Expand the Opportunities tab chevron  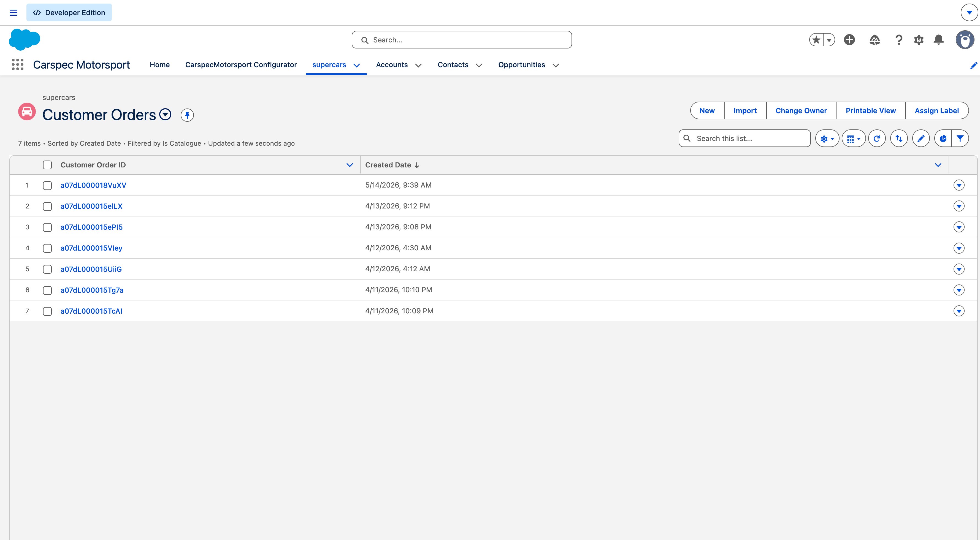(556, 66)
